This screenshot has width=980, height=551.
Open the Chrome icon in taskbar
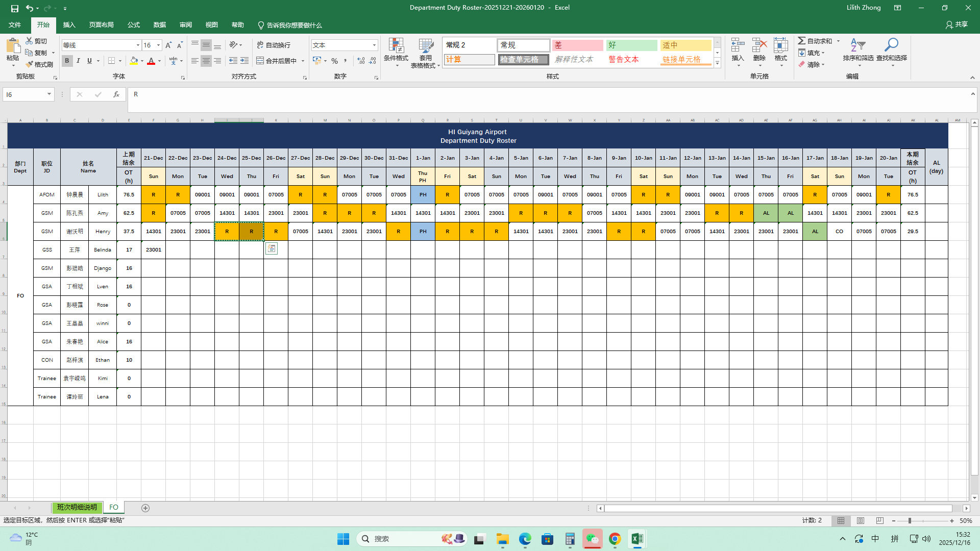[x=615, y=539]
